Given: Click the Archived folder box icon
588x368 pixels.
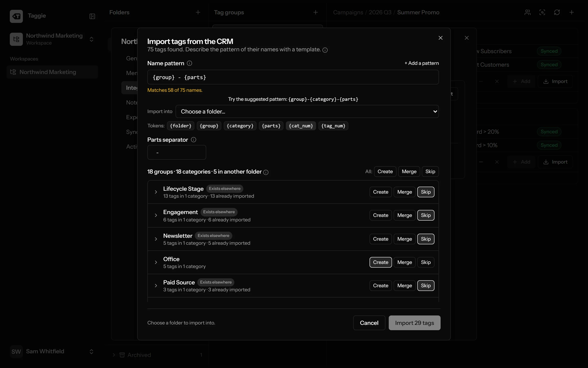Looking at the screenshot, I should coord(122,355).
